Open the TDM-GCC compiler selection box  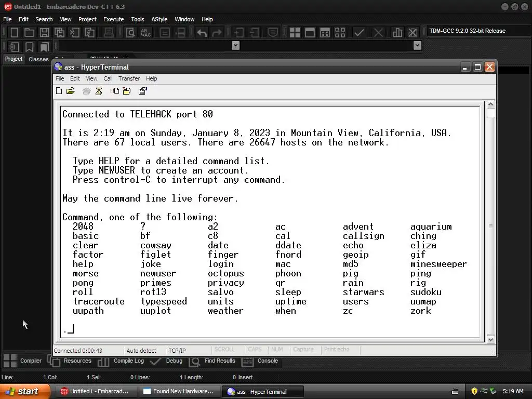pyautogui.click(x=478, y=31)
